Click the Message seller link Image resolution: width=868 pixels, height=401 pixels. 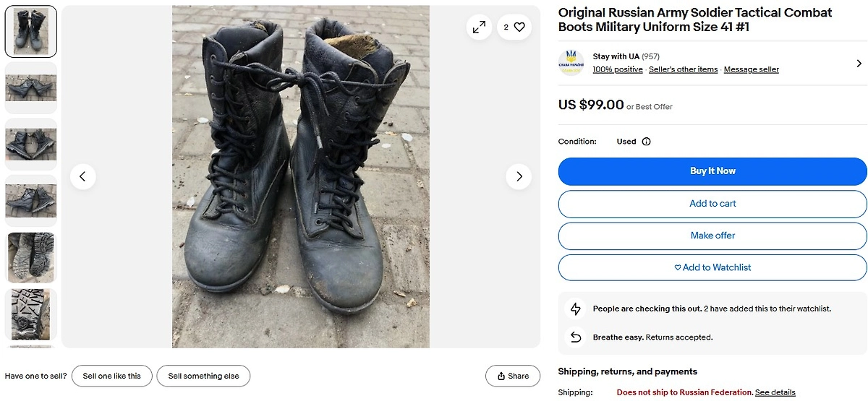click(x=751, y=69)
